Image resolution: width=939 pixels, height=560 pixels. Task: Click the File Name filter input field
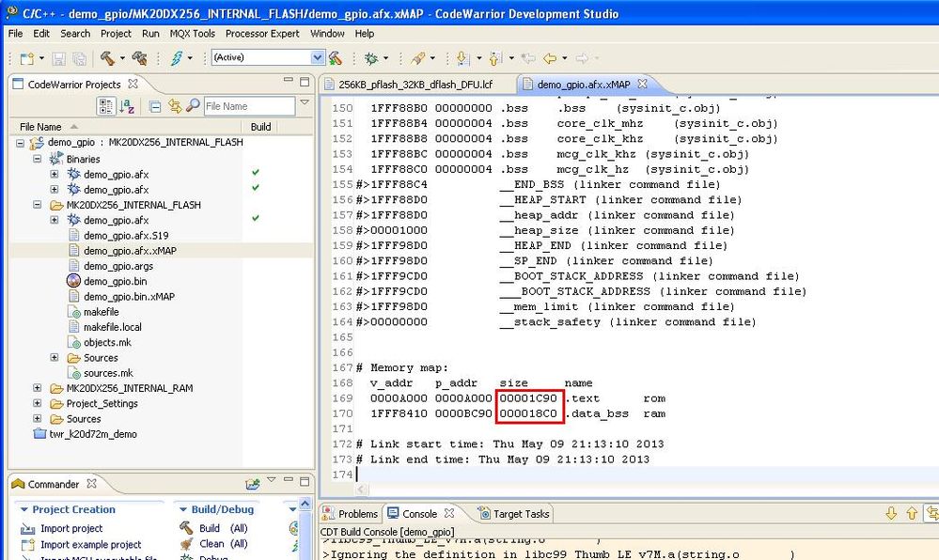249,106
